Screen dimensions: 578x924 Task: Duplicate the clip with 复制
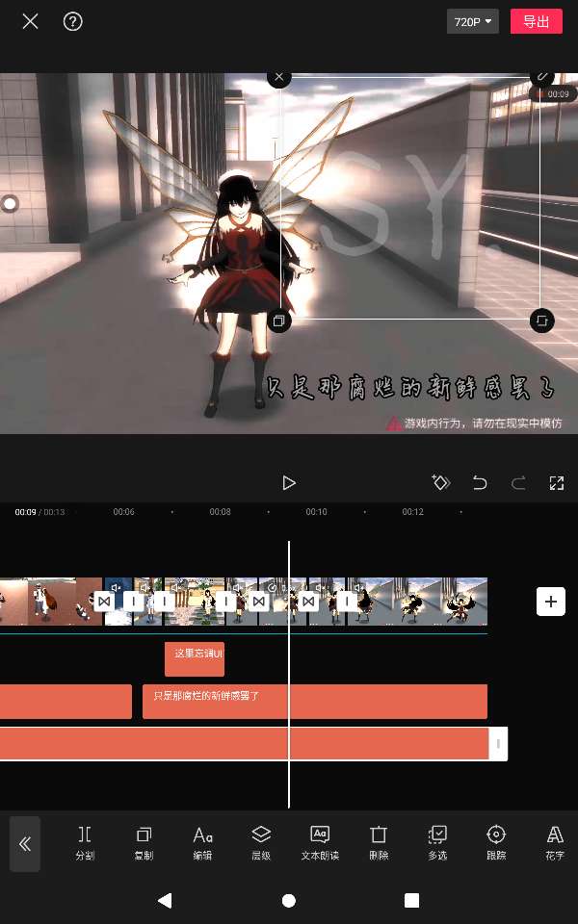144,842
